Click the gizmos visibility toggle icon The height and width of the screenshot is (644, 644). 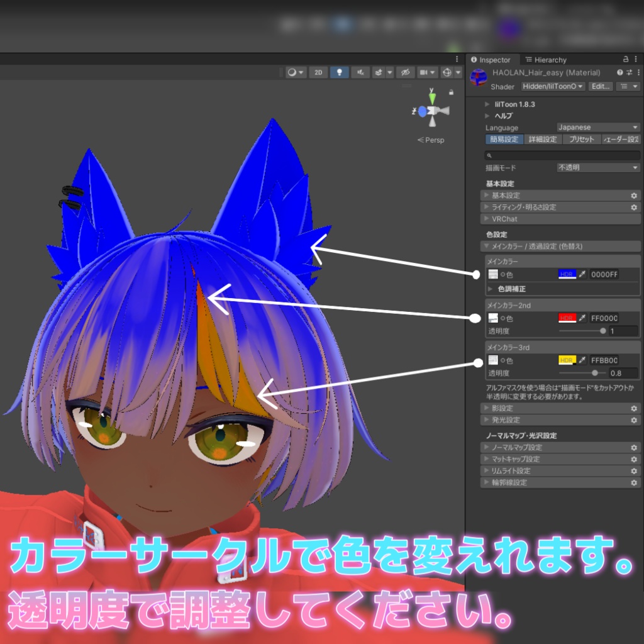[x=448, y=72]
